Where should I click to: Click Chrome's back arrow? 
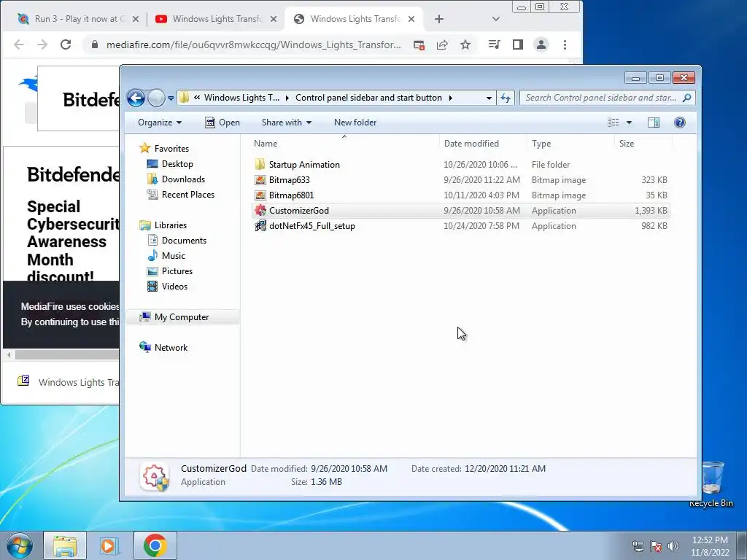click(x=19, y=44)
